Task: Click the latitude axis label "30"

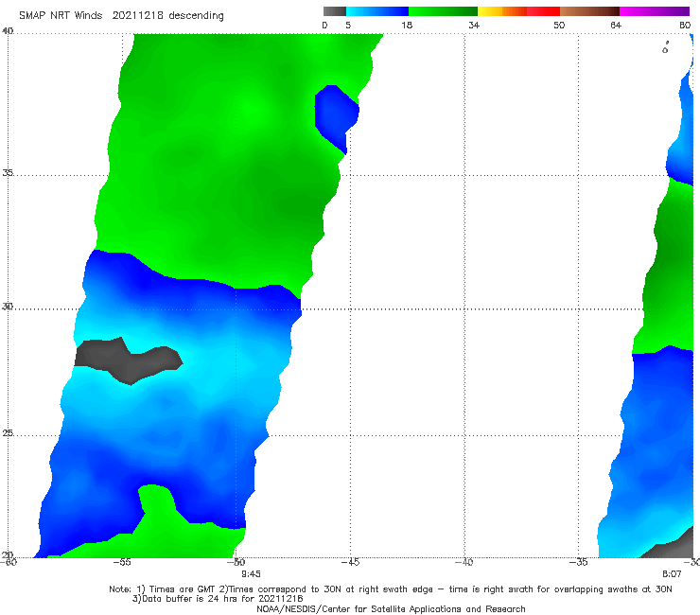Action: pos(8,307)
